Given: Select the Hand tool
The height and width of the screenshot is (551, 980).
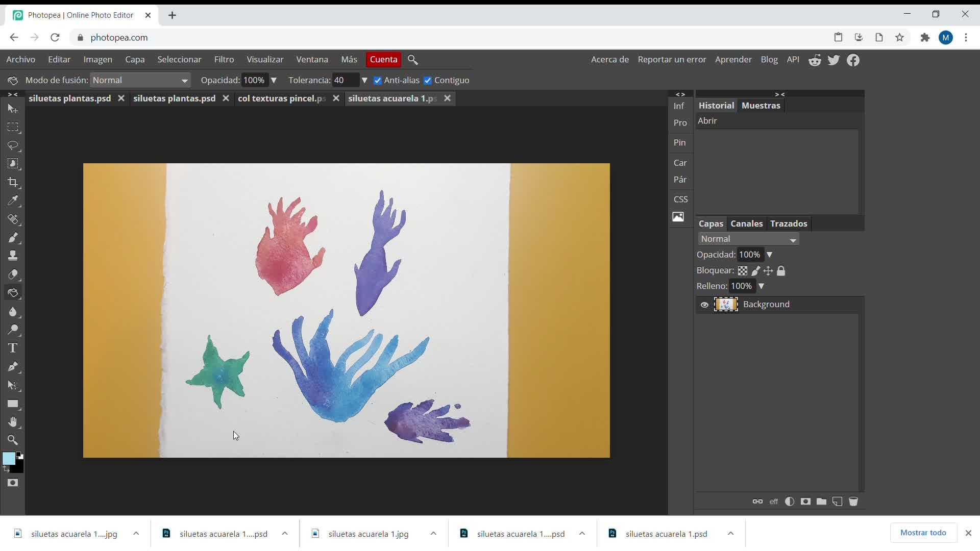Looking at the screenshot, I should [x=13, y=422].
